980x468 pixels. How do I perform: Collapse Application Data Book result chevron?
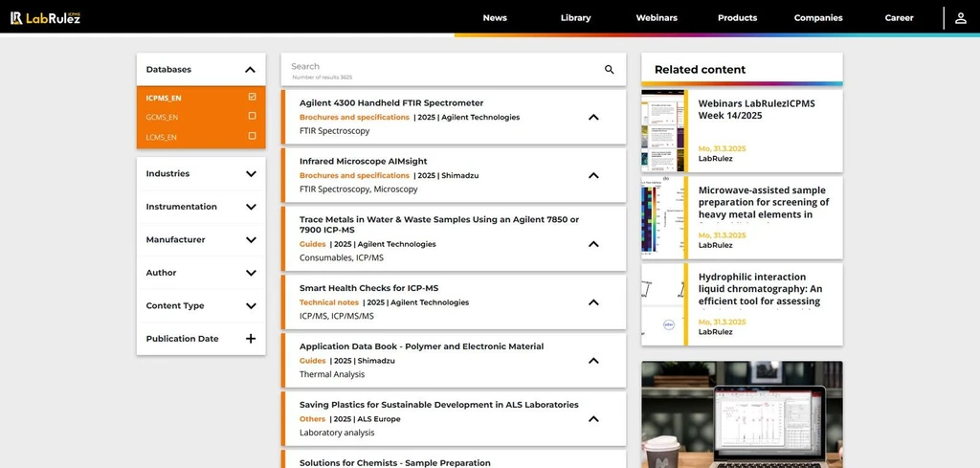point(593,361)
